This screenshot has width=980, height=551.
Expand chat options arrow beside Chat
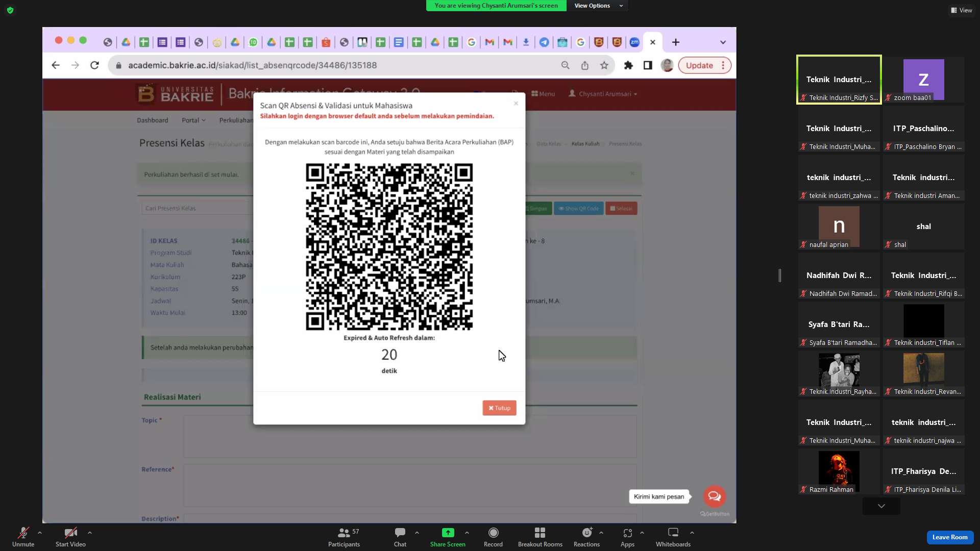(x=417, y=533)
